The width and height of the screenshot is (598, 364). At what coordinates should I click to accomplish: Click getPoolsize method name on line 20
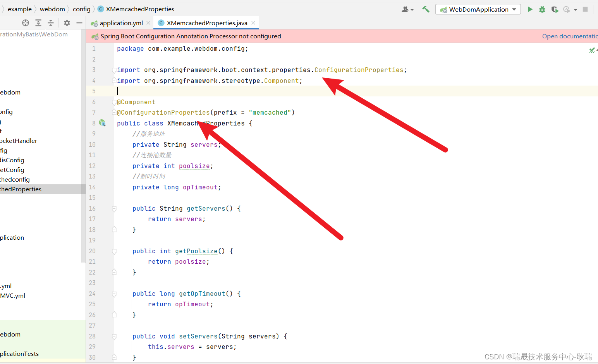point(196,251)
